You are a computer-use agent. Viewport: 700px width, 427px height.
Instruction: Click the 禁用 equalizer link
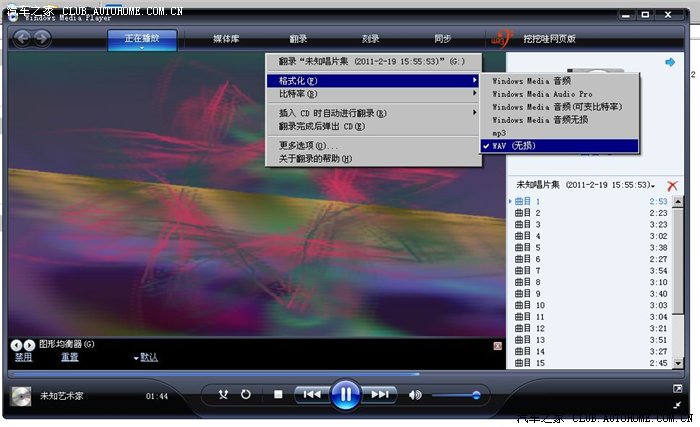click(x=23, y=357)
